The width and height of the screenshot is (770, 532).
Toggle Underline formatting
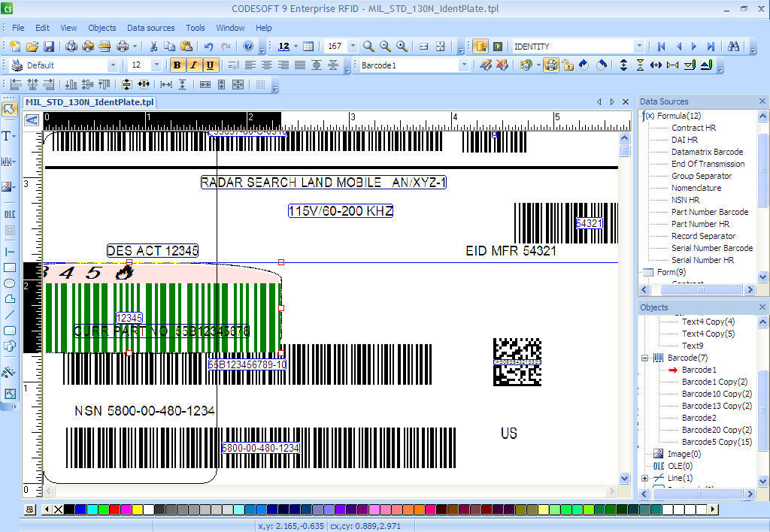(211, 65)
